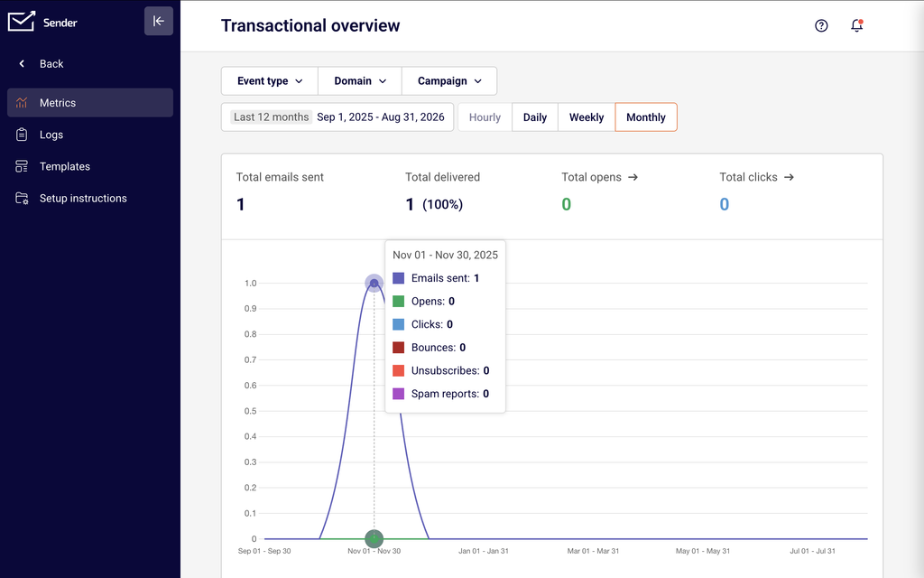Screen dimensions: 924x578
Task: Click the Mar 01 - Mar 31 axis label
Action: coord(593,551)
